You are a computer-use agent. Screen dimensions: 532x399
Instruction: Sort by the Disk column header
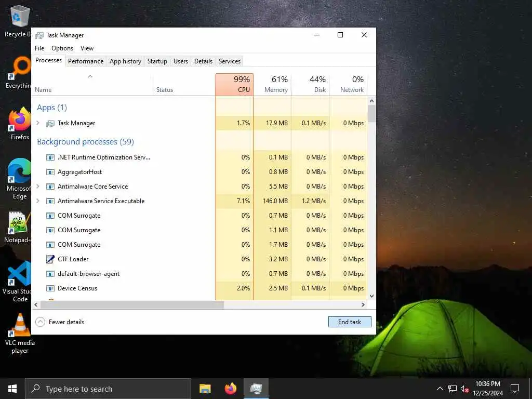click(x=311, y=85)
